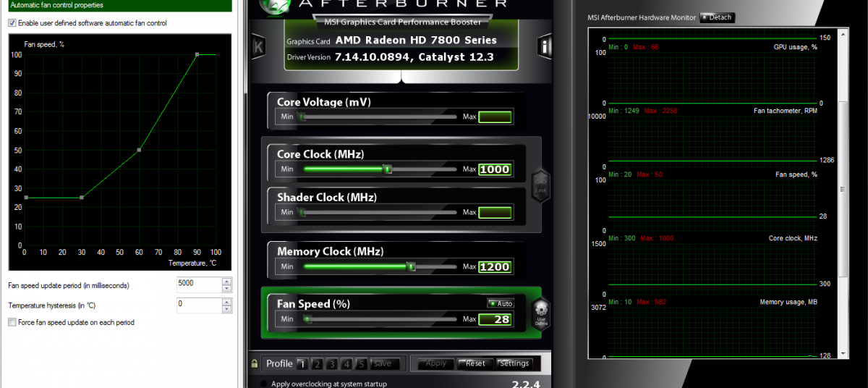
Task: Click the Min : 300 core clock reading
Action: tap(622, 238)
